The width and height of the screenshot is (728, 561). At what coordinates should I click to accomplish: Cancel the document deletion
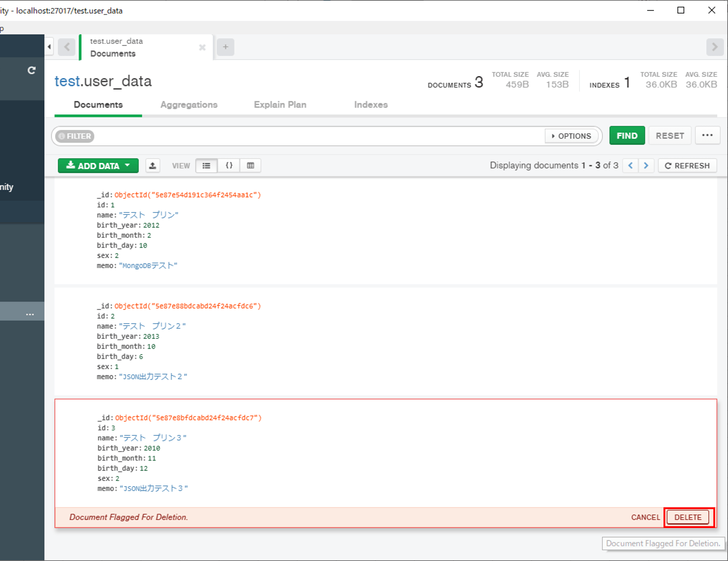coord(645,517)
